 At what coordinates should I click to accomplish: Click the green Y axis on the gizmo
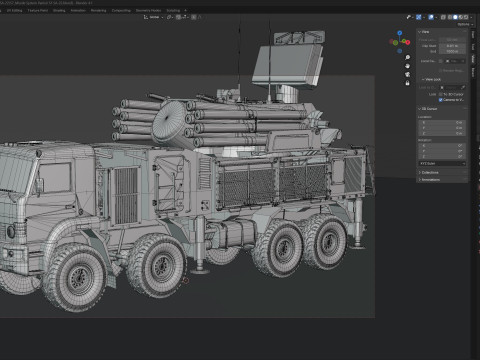pos(404,41)
